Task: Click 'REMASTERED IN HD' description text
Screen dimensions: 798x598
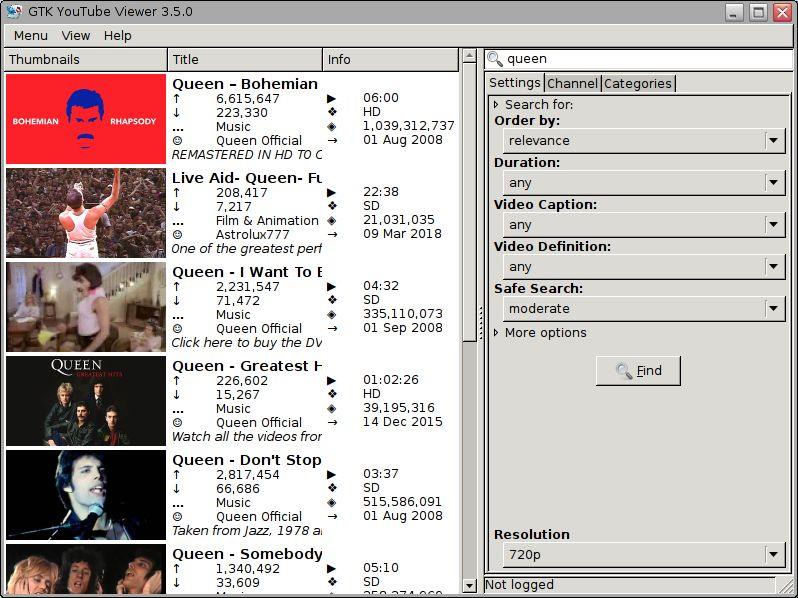Action: click(x=247, y=155)
